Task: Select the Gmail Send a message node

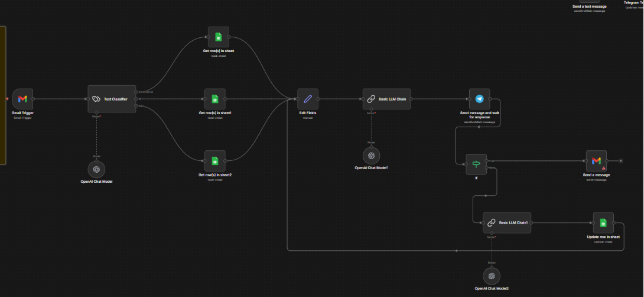Action: (596, 161)
